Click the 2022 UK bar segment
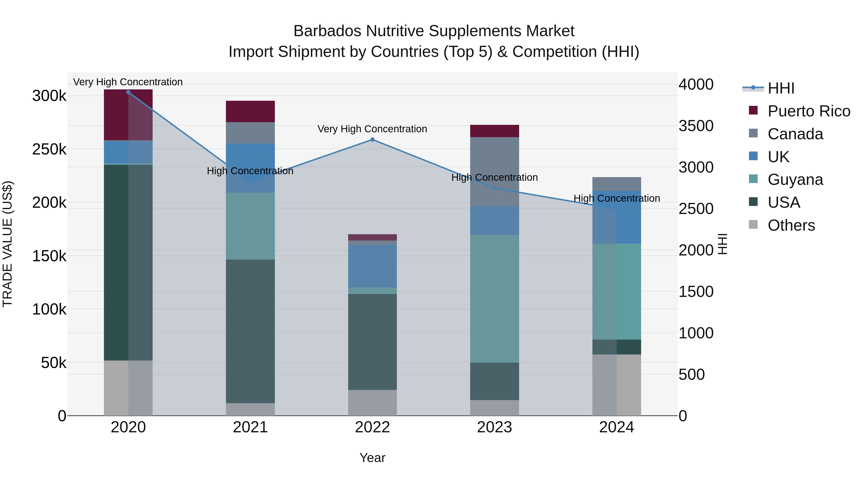The height and width of the screenshot is (488, 868). coord(372,266)
